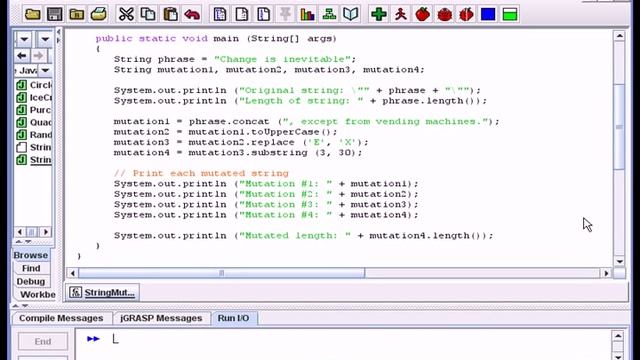Generate UML with the green hierarchy icon
Image resolution: width=640 pixels, height=360 pixels.
coord(329,14)
